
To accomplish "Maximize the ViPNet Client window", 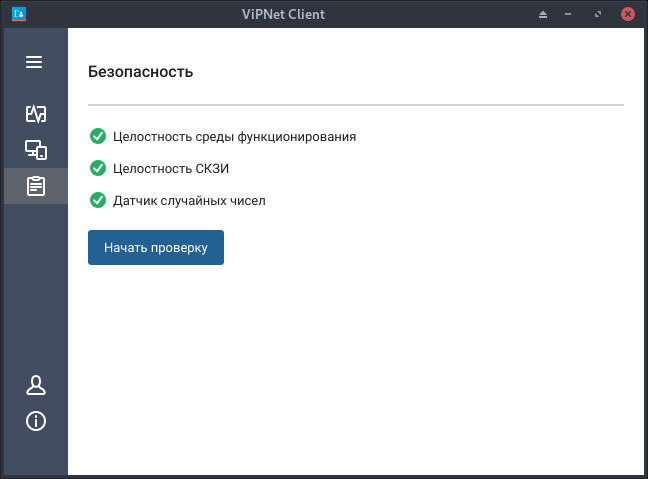I will click(598, 14).
